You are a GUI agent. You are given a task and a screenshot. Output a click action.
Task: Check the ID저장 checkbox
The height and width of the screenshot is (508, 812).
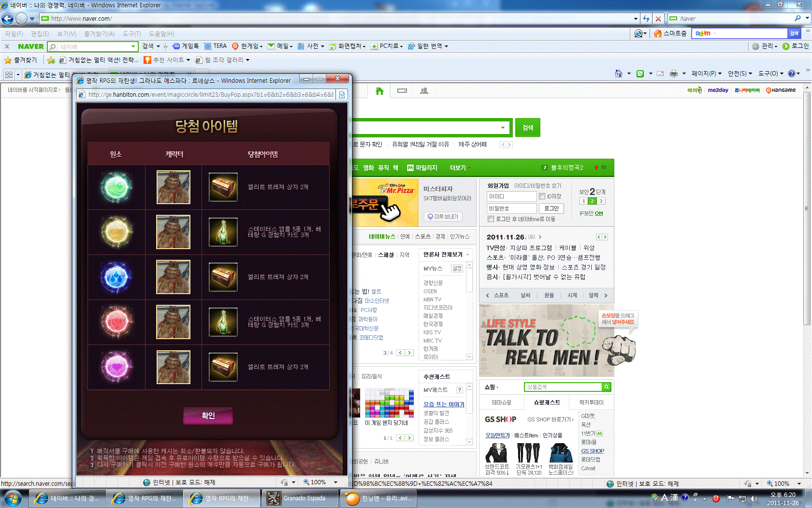[542, 196]
